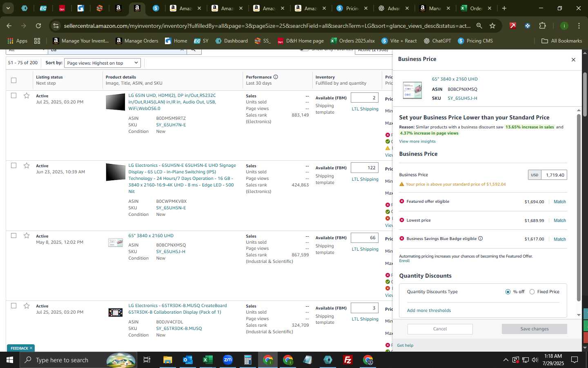Check the SY_65TR3DK-B.MUSQ listing checkbox
This screenshot has height=368, width=588.
pyautogui.click(x=14, y=306)
